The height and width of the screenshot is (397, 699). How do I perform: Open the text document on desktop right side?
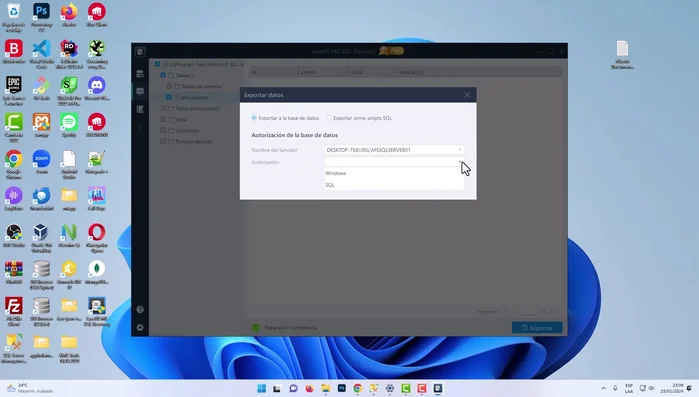point(622,55)
